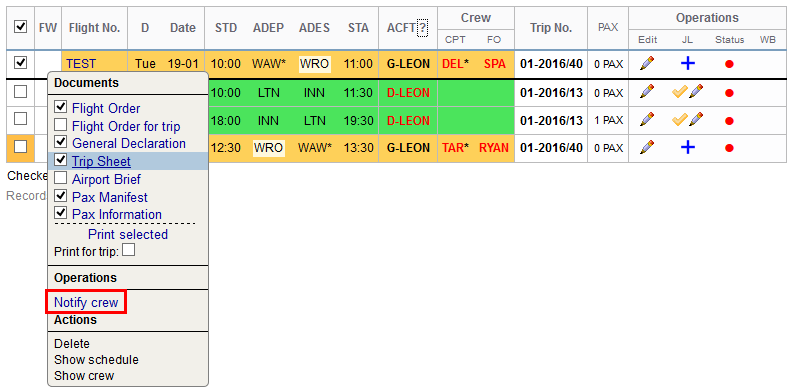The height and width of the screenshot is (392, 793).
Task: Open journey log check icon for the LTN-INN flight
Action: 680,92
